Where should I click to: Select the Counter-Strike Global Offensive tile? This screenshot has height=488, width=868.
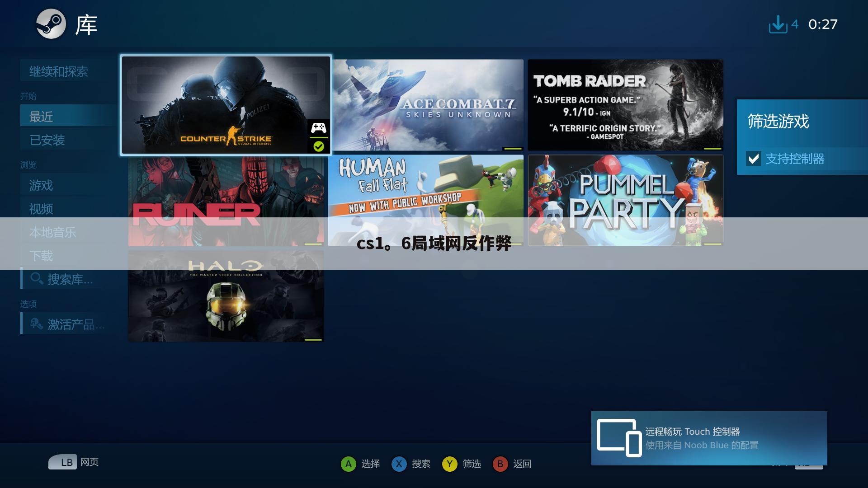tap(226, 105)
